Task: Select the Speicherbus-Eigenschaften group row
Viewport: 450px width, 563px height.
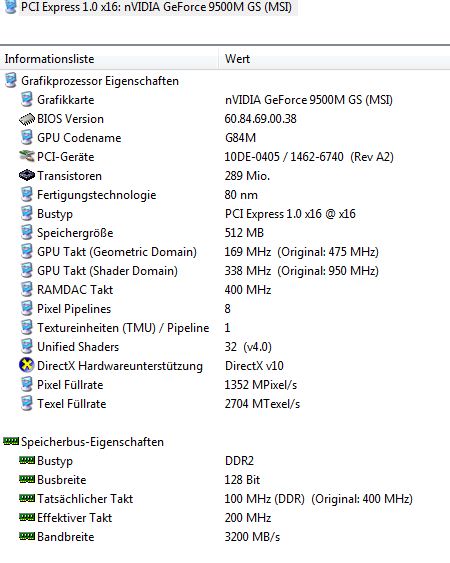Action: pyautogui.click(x=92, y=442)
